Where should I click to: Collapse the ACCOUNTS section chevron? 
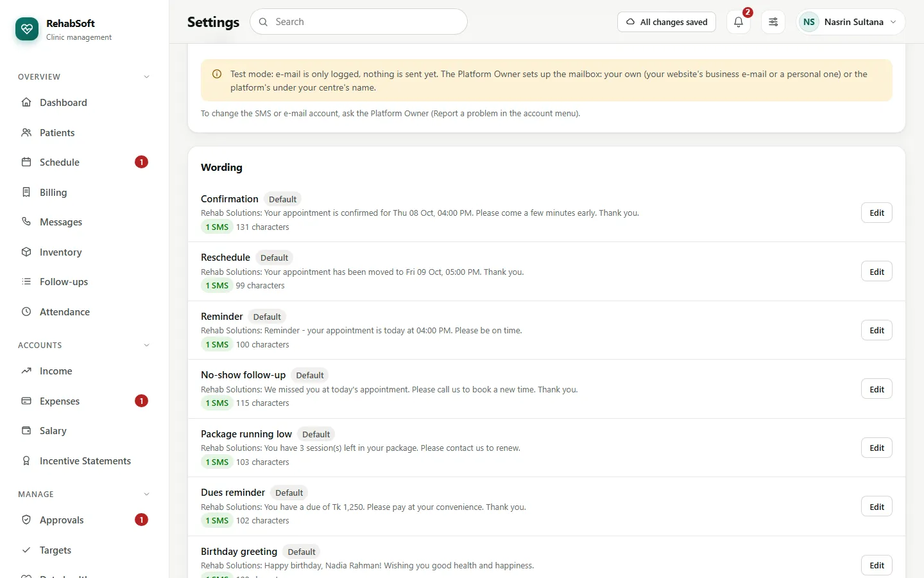point(146,346)
